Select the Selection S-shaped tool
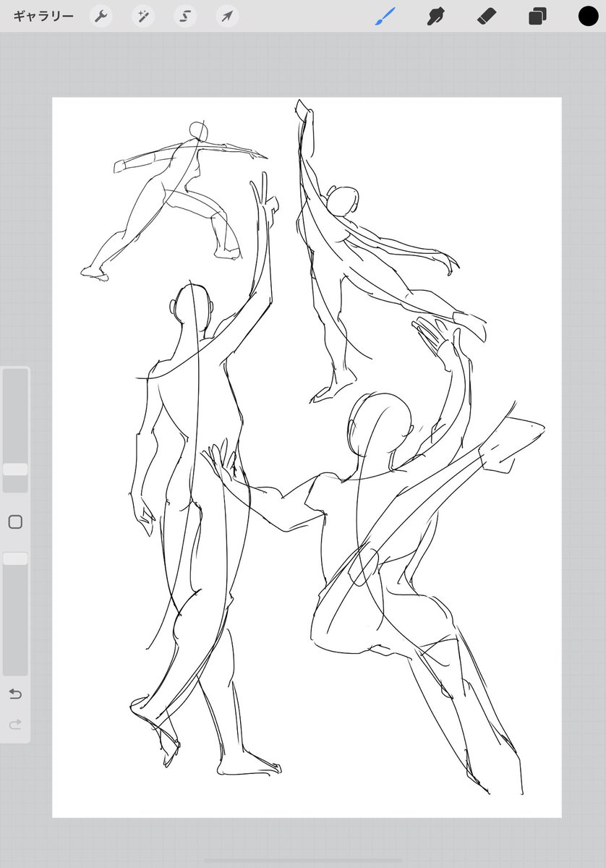This screenshot has width=606, height=868. coord(184,16)
